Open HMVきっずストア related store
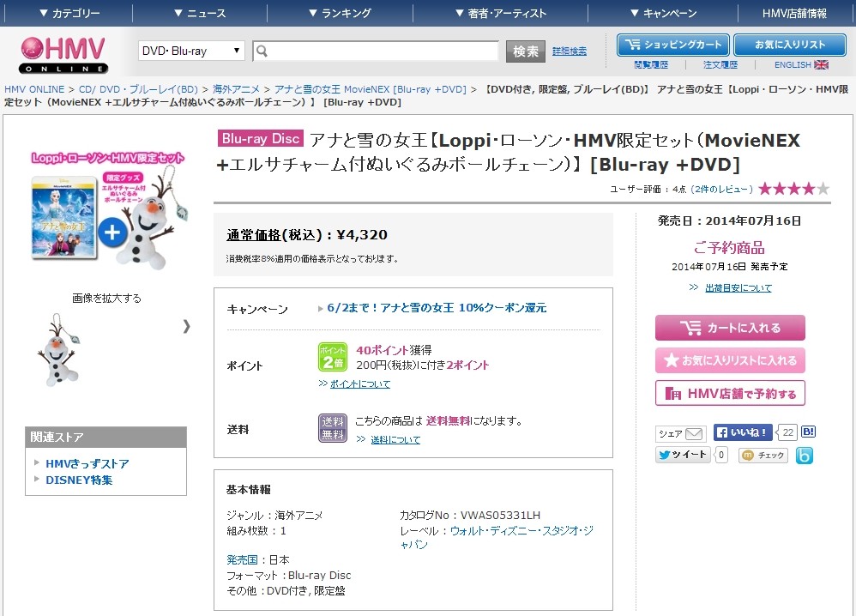This screenshot has width=856, height=616. 87,463
